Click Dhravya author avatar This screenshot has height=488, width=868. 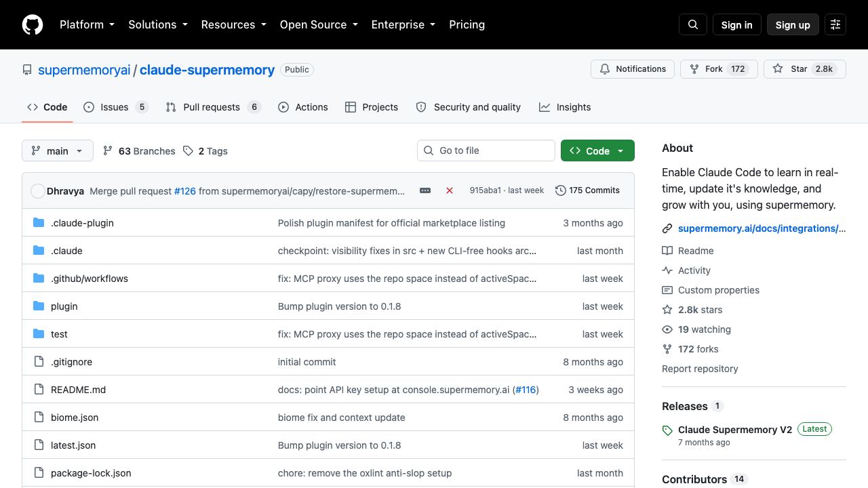[x=38, y=191]
